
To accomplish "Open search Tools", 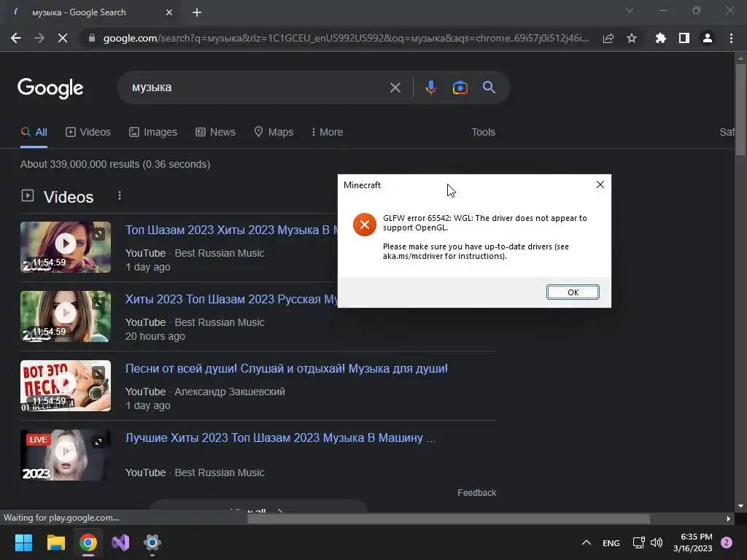I will pos(483,133).
